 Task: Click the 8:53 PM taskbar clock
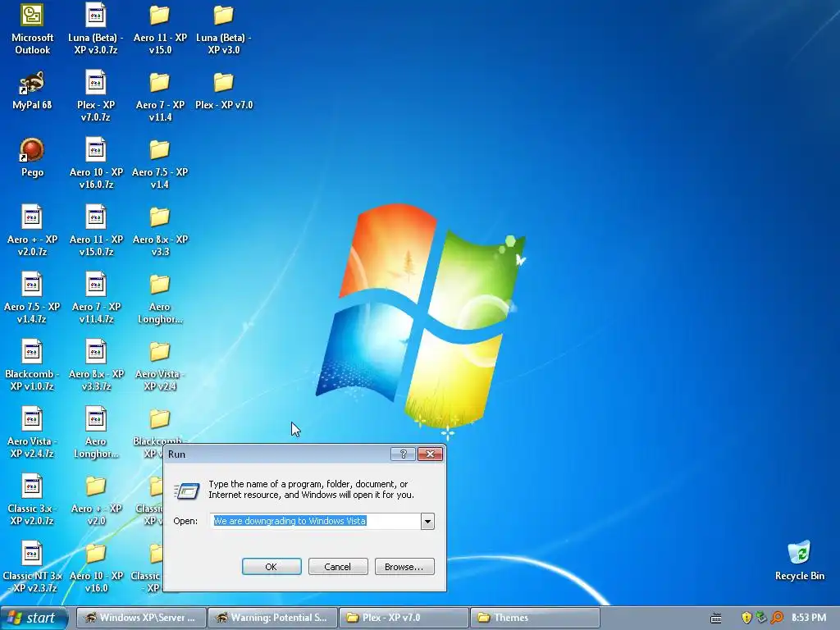click(808, 618)
